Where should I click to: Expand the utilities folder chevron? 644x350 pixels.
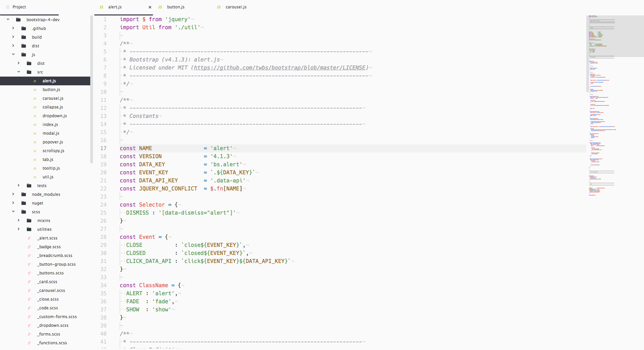click(x=18, y=229)
